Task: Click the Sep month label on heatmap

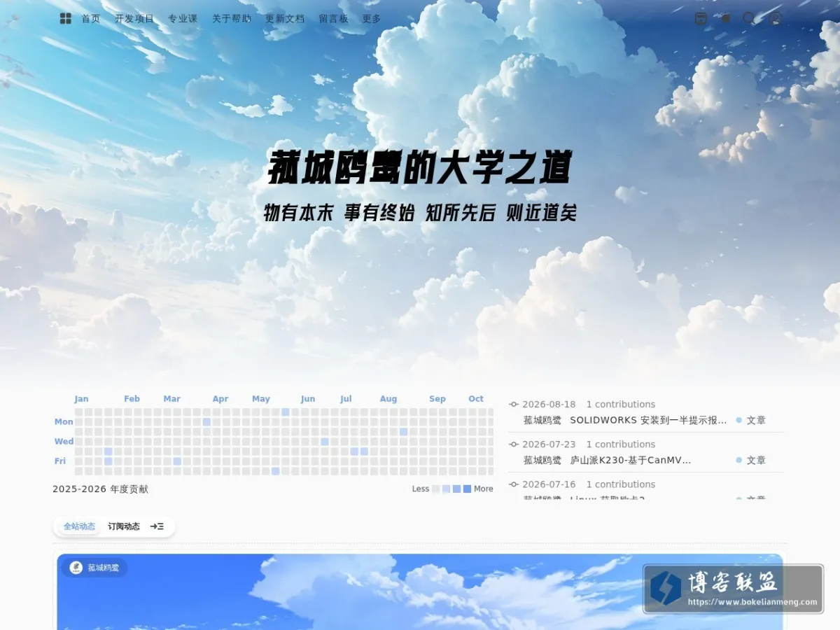Action: point(437,399)
